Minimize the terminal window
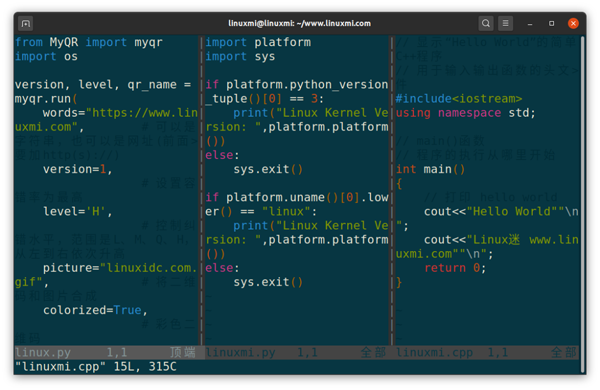Image resolution: width=600 pixels, height=390 pixels. pyautogui.click(x=530, y=24)
